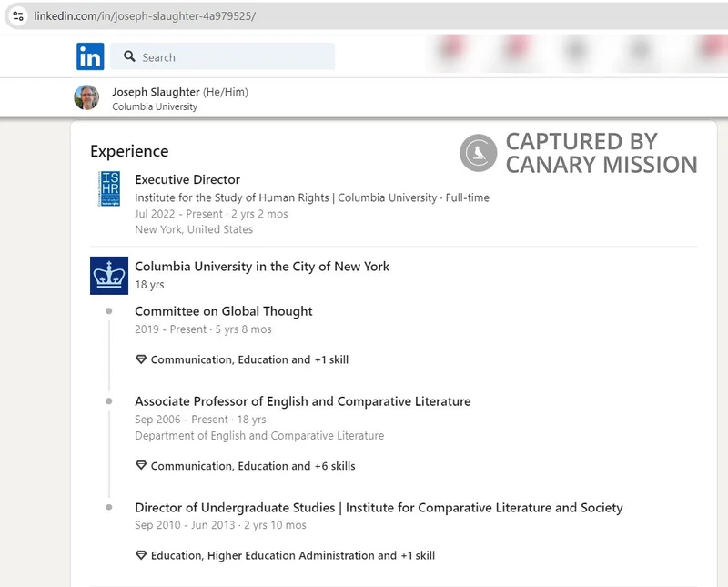Click the Experience section heading

128,151
